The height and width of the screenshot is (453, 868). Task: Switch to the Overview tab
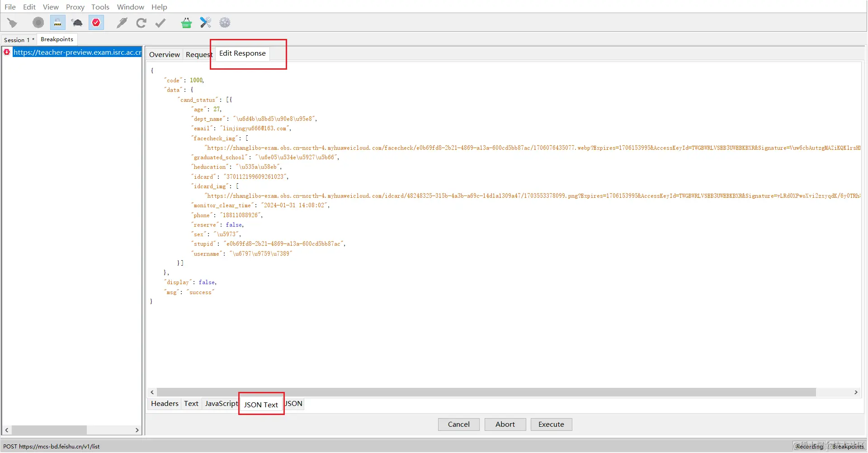click(x=164, y=54)
